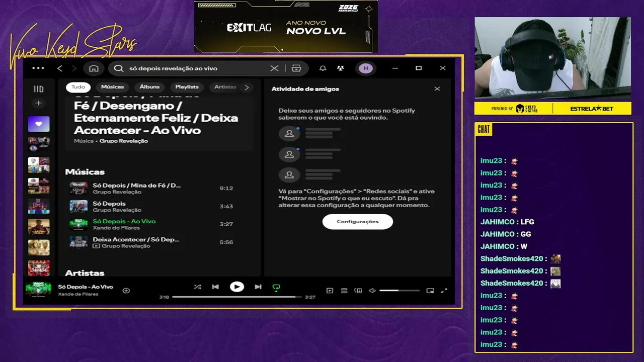The width and height of the screenshot is (644, 362).
Task: Skip to previous track
Action: [215, 287]
